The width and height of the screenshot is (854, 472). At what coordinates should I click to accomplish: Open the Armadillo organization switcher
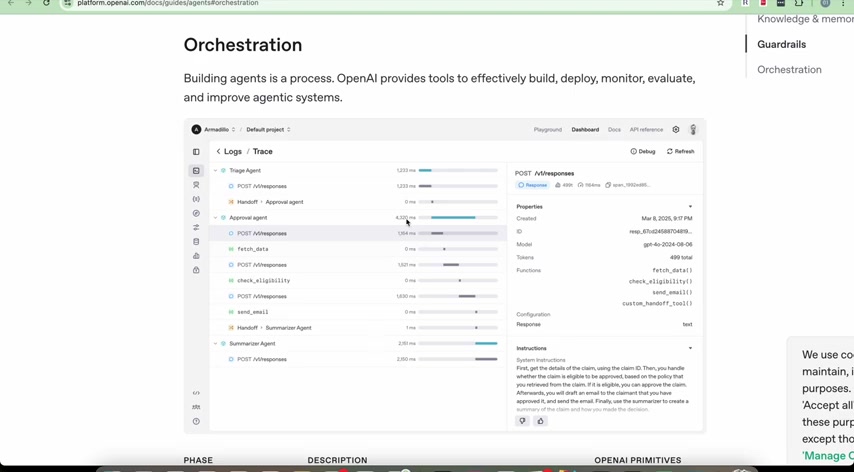coord(220,130)
